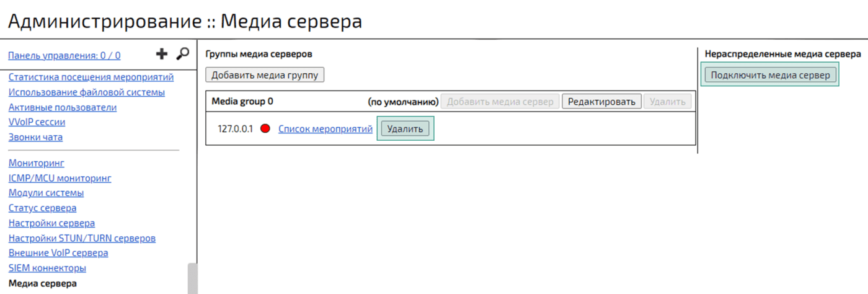
Task: Select Медиа сервера in sidebar
Action: pos(43,283)
